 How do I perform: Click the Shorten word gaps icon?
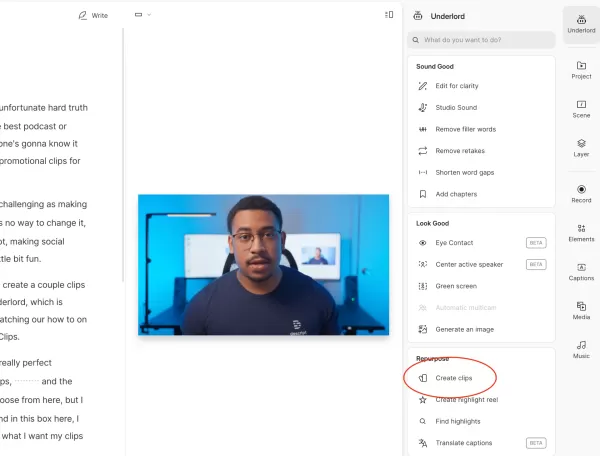[422, 173]
